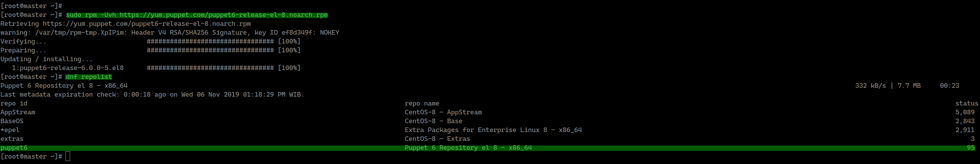980x164 pixels.
Task: Click the highlighted sudo rpm -Uvh command
Action: (x=197, y=15)
